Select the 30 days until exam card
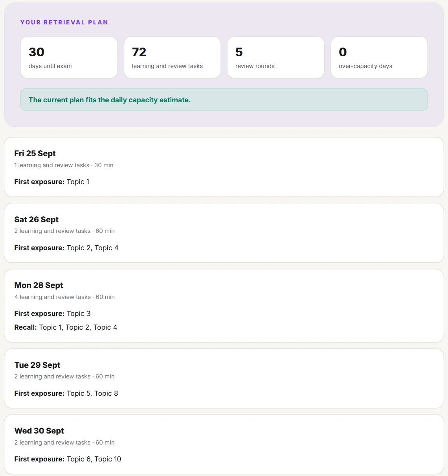The width and height of the screenshot is (448, 476). click(69, 57)
